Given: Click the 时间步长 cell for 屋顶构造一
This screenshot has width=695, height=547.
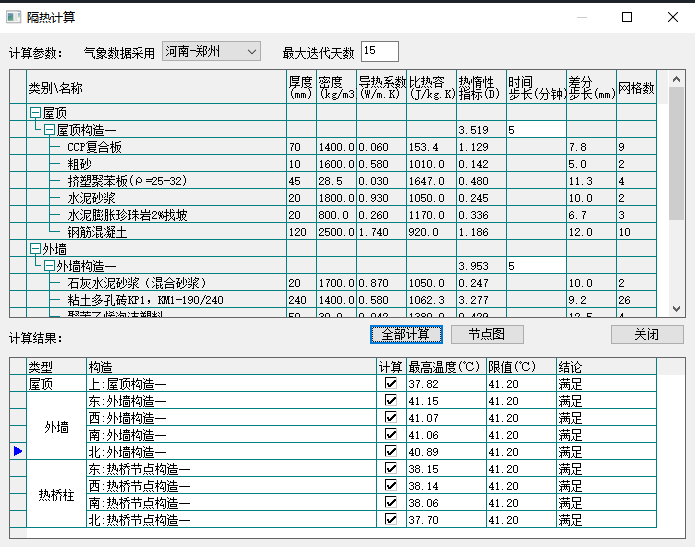Looking at the screenshot, I should 535,130.
